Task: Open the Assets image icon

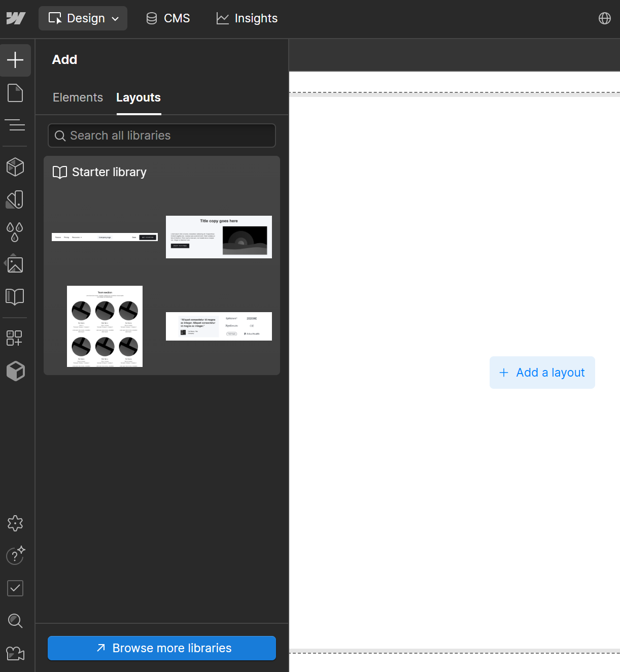Action: (x=15, y=264)
